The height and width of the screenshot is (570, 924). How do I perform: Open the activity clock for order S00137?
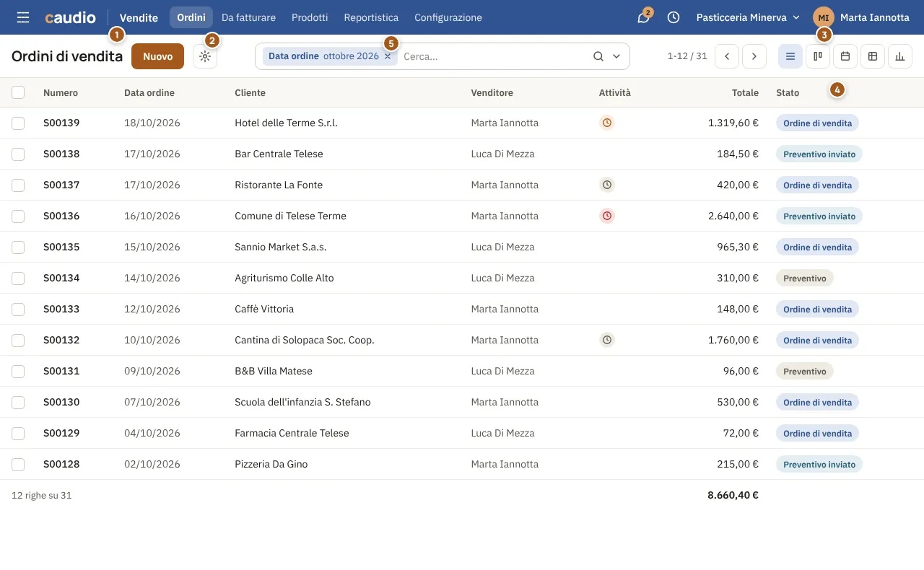(x=607, y=185)
